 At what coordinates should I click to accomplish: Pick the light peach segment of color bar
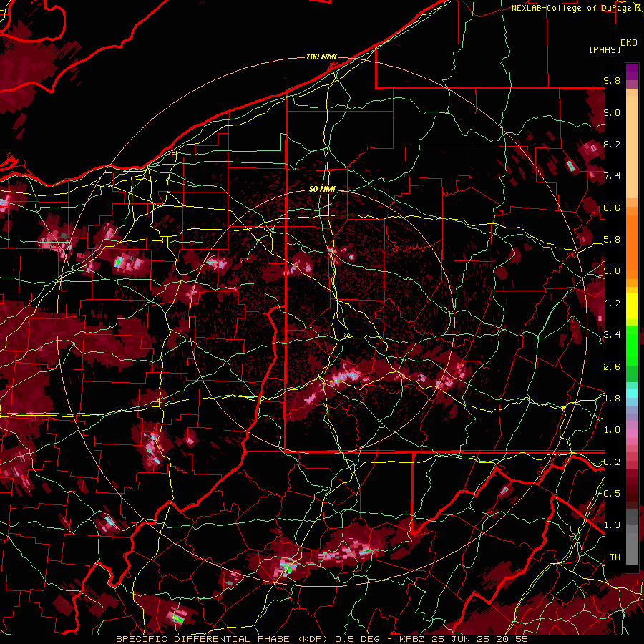(x=632, y=148)
